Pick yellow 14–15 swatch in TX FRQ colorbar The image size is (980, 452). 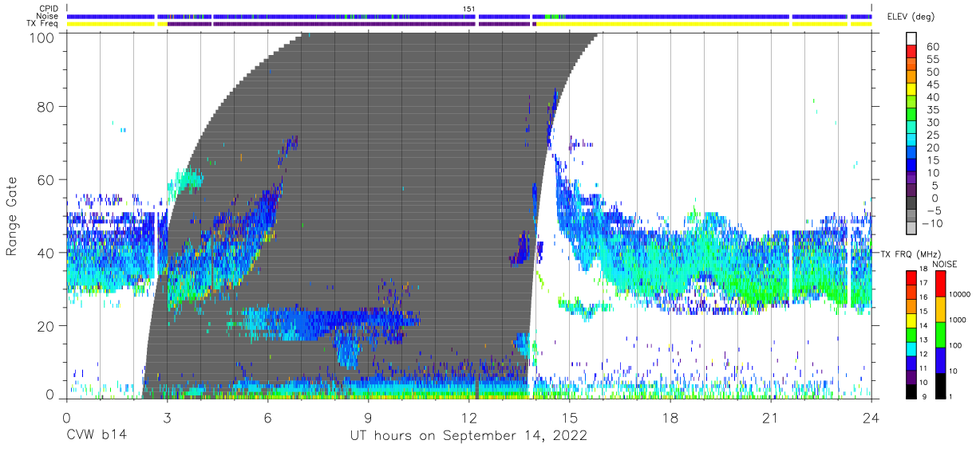(911, 320)
